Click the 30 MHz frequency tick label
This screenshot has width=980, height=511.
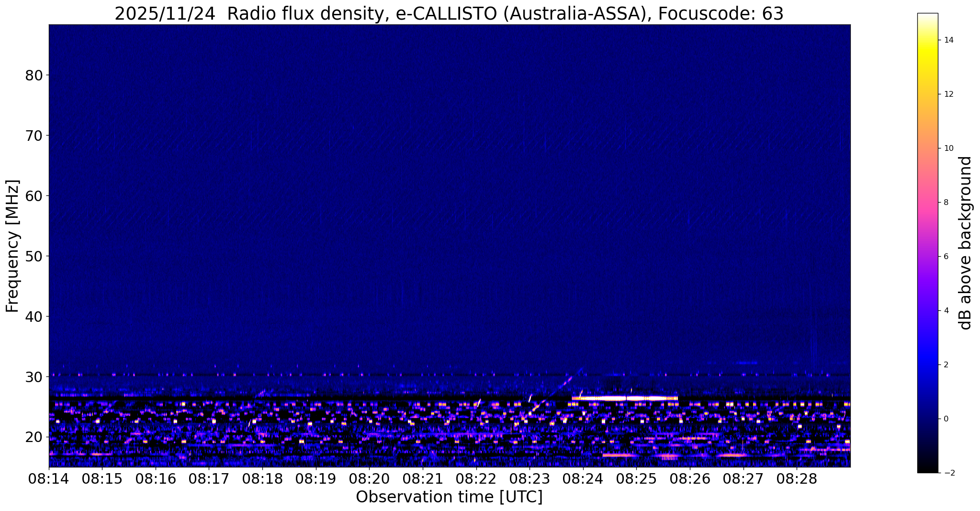coord(34,377)
